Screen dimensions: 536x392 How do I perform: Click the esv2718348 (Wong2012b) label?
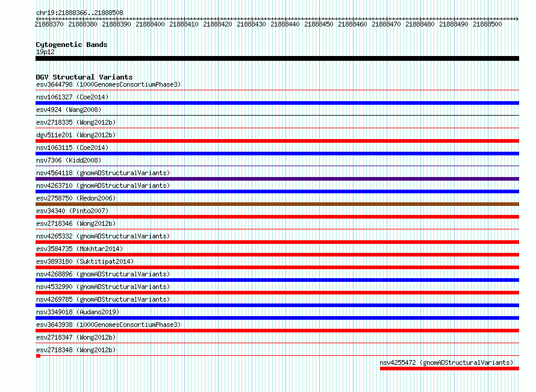76,350
